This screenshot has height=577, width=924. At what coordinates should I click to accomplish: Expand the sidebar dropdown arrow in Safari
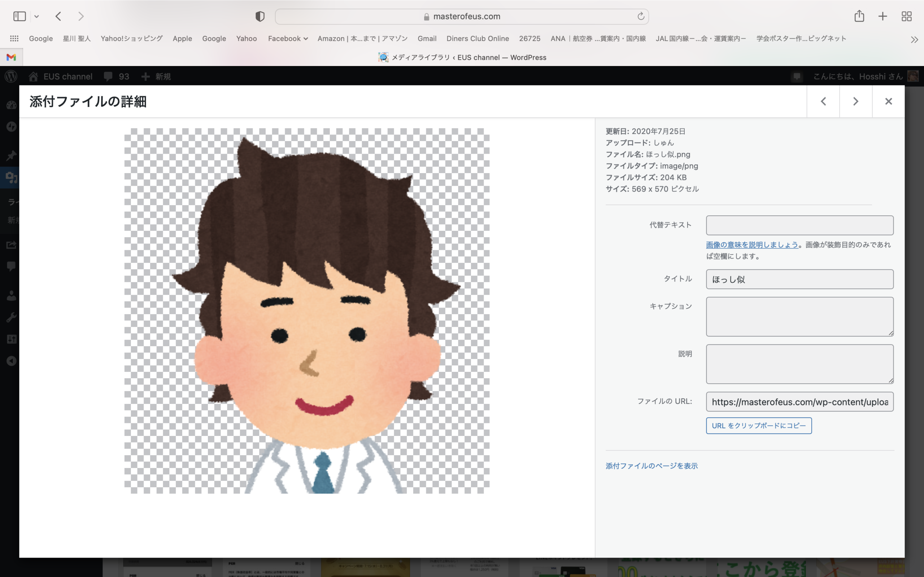(37, 17)
